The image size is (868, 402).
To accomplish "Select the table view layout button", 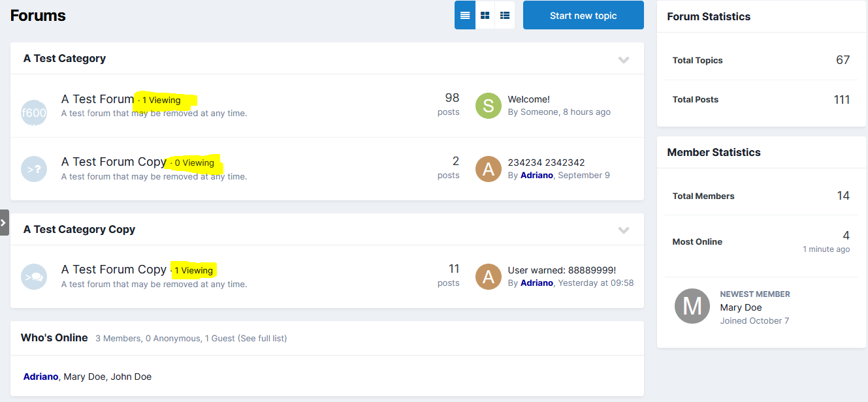I will pyautogui.click(x=465, y=16).
